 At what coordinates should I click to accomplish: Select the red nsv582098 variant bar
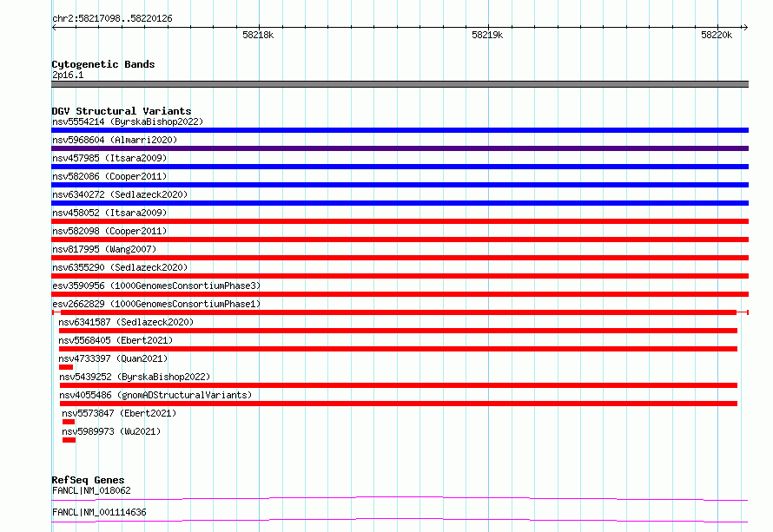pyautogui.click(x=400, y=240)
